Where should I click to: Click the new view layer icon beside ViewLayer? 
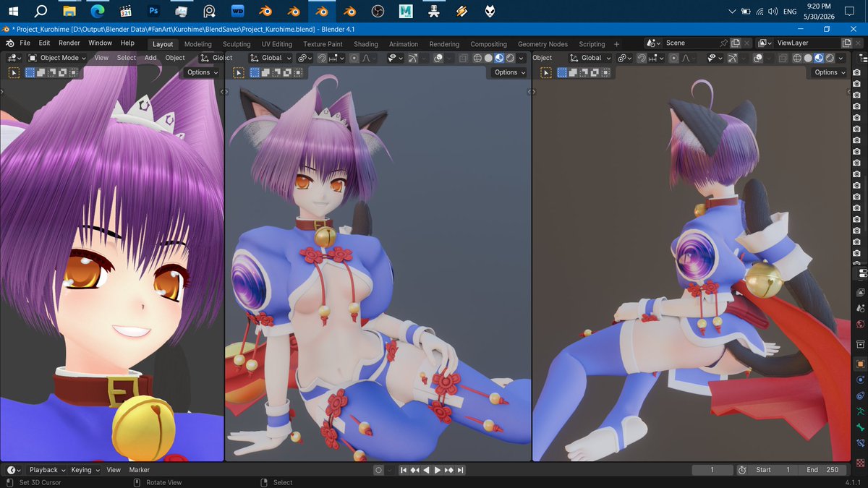pos(846,43)
